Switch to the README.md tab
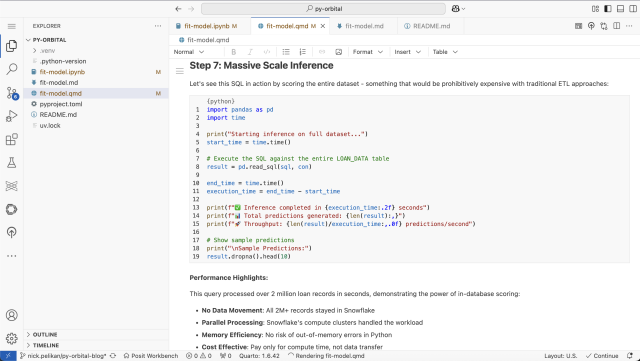 pos(431,26)
